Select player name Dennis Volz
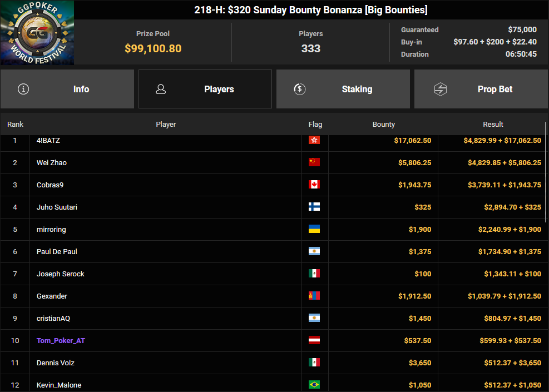 (55, 363)
